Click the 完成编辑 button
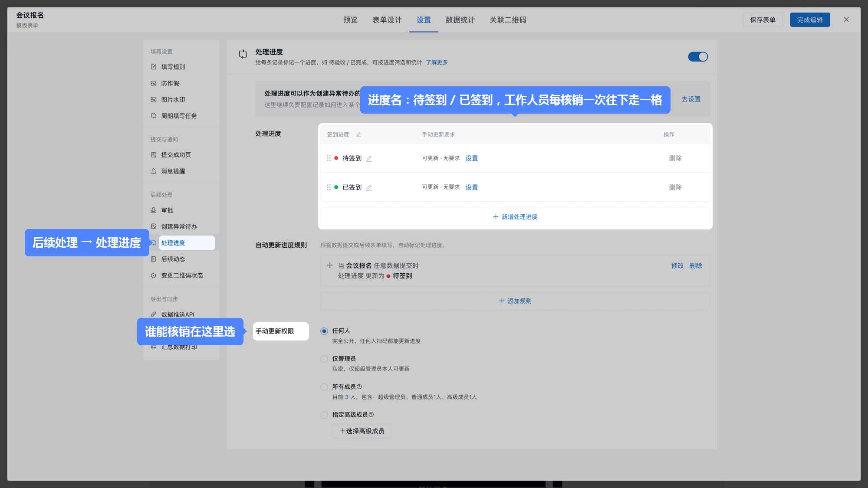Viewport: 868px width, 488px height. click(810, 20)
